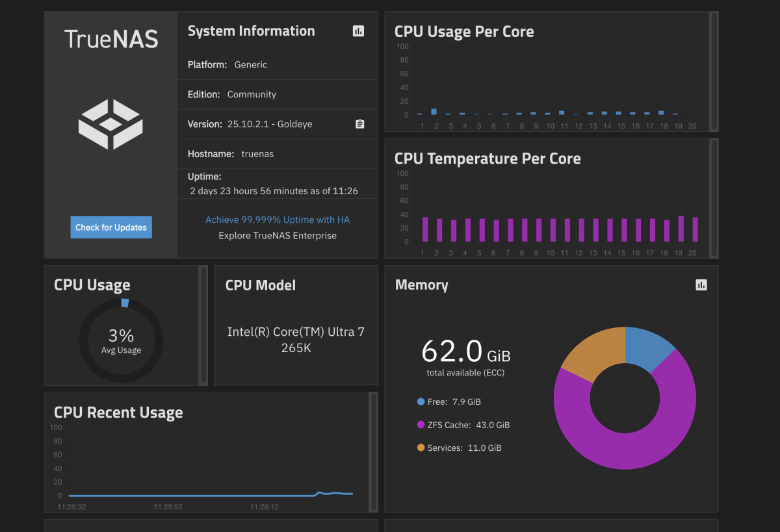This screenshot has height=532, width=780.
Task: Click the Check for Updates button
Action: pyautogui.click(x=111, y=227)
